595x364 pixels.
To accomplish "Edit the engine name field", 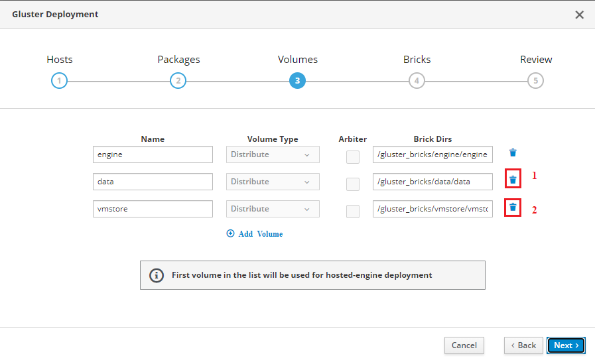I will coord(153,154).
